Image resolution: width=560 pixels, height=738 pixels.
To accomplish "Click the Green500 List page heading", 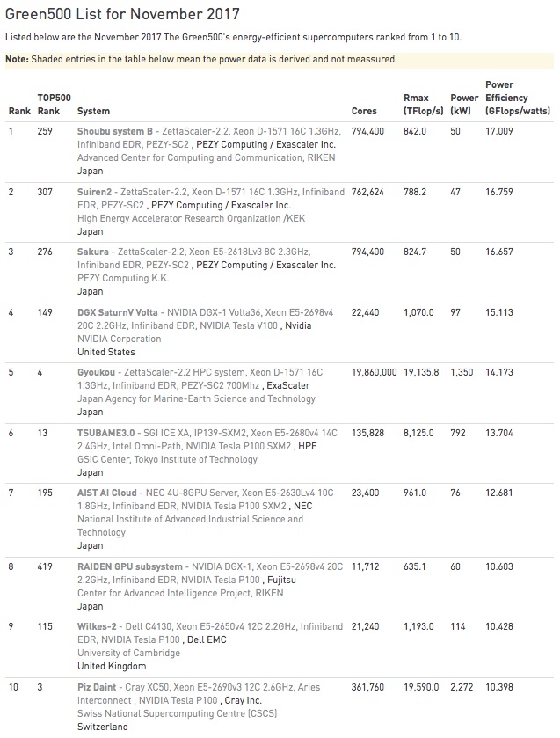I will pyautogui.click(x=121, y=14).
